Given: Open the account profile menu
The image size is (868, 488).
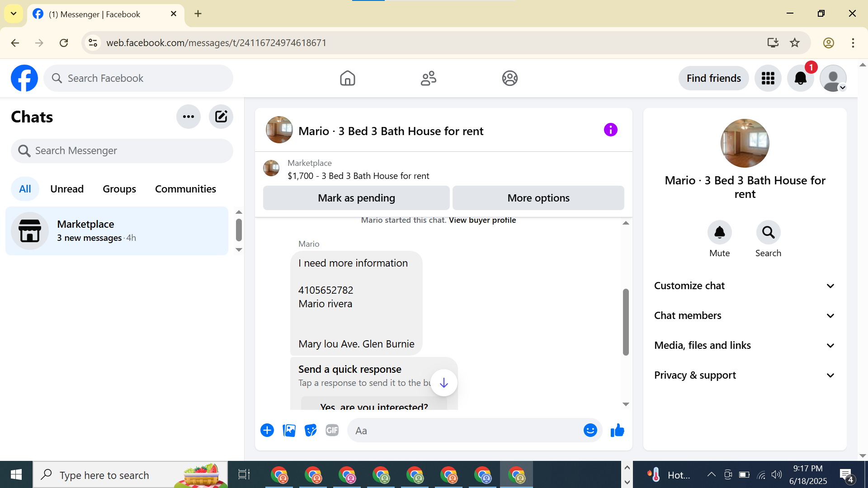Looking at the screenshot, I should pos(833,78).
